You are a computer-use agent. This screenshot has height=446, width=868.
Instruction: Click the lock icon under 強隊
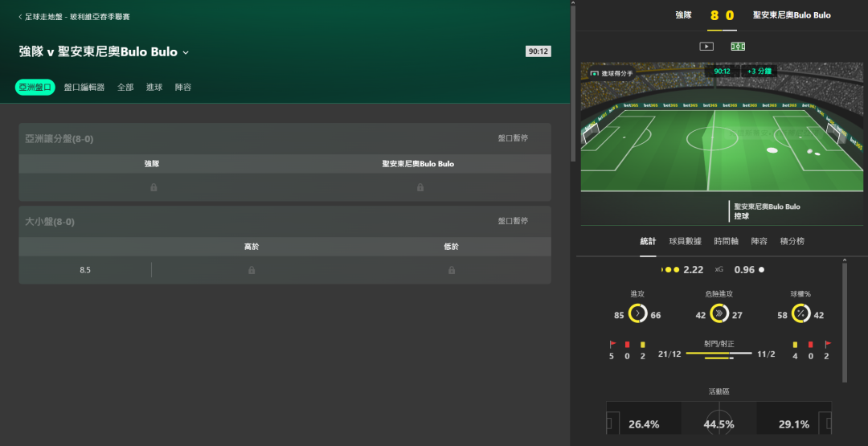click(x=154, y=187)
